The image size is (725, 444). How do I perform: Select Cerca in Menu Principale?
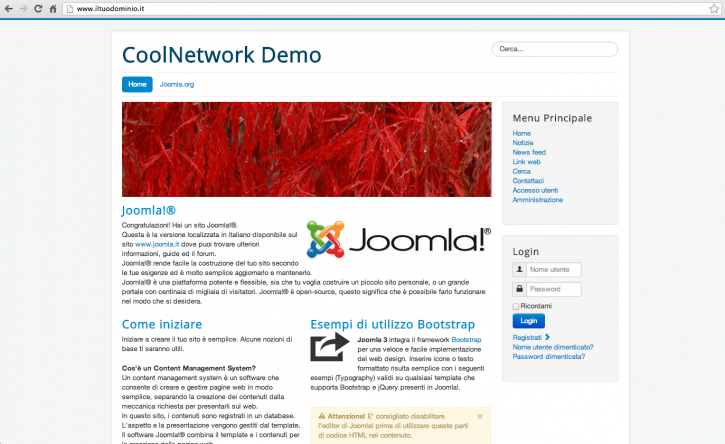(522, 171)
